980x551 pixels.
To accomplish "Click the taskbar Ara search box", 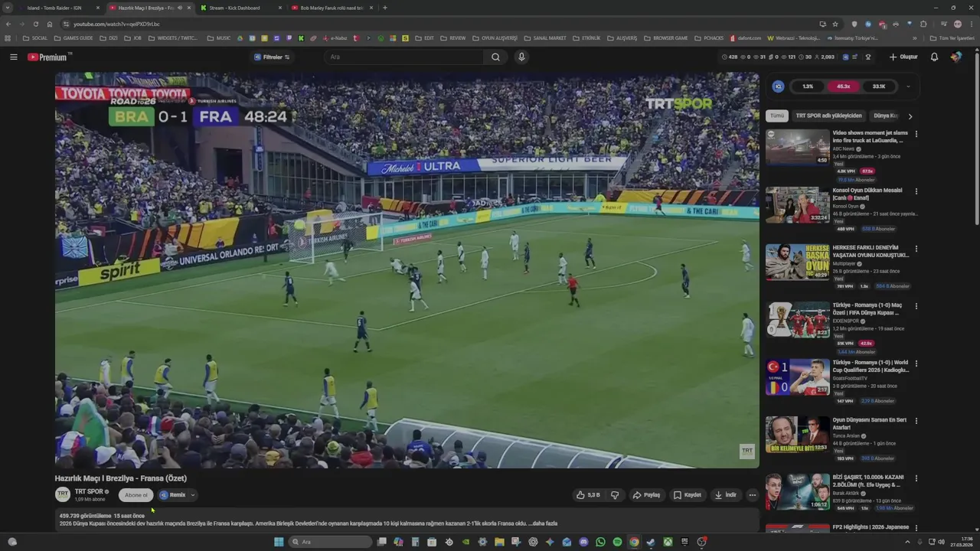I will tap(331, 542).
